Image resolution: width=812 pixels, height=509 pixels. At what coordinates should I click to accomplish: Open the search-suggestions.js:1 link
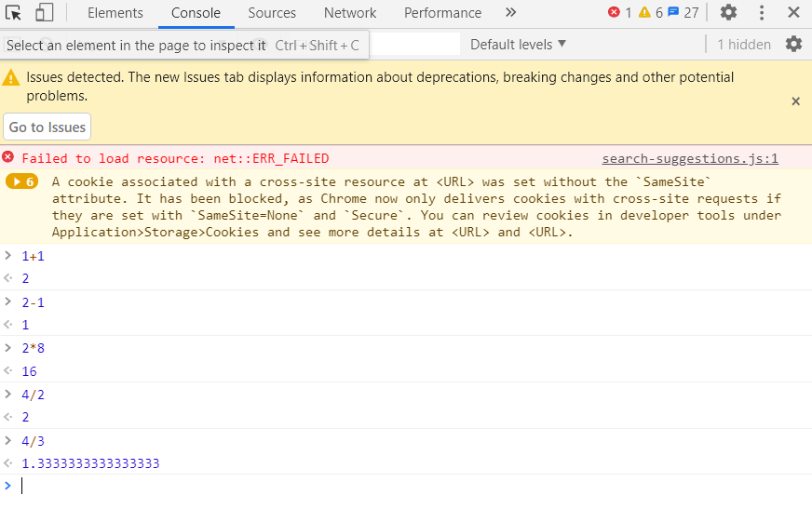690,158
